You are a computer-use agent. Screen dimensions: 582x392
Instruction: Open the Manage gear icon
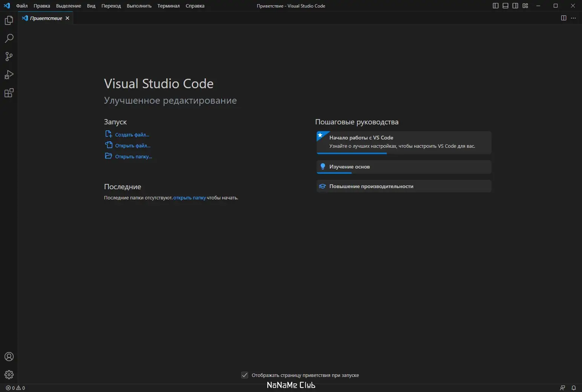[9, 375]
